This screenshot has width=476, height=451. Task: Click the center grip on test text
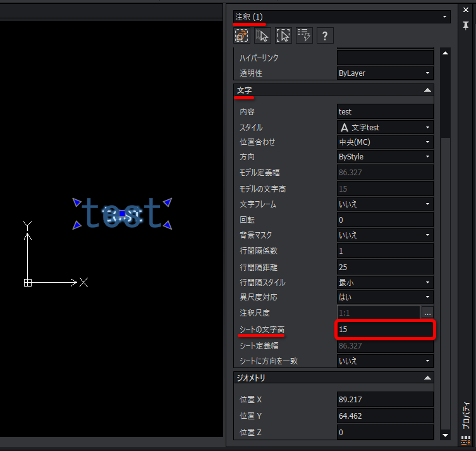pos(123,214)
